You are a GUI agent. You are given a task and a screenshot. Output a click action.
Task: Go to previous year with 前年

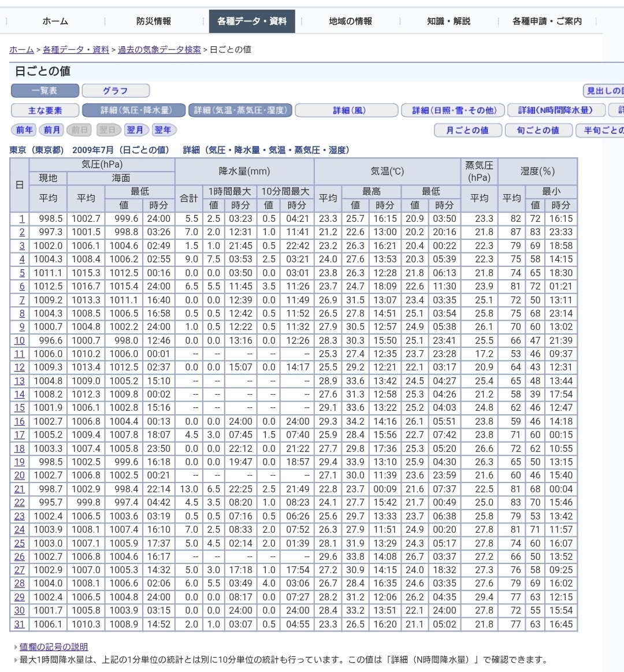(x=24, y=130)
